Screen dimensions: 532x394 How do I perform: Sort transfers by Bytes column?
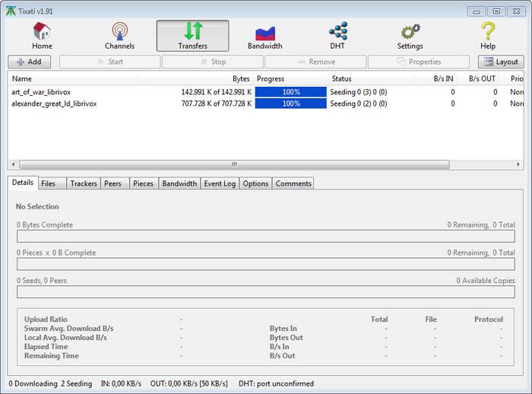tap(195, 79)
